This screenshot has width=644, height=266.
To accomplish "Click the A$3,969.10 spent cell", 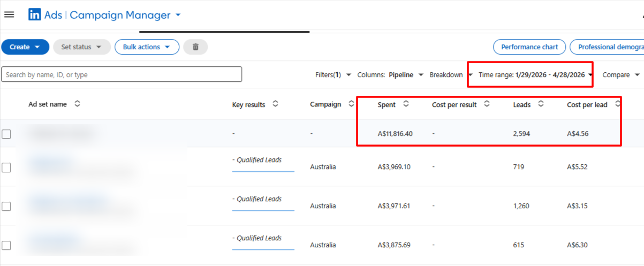I will tap(394, 166).
